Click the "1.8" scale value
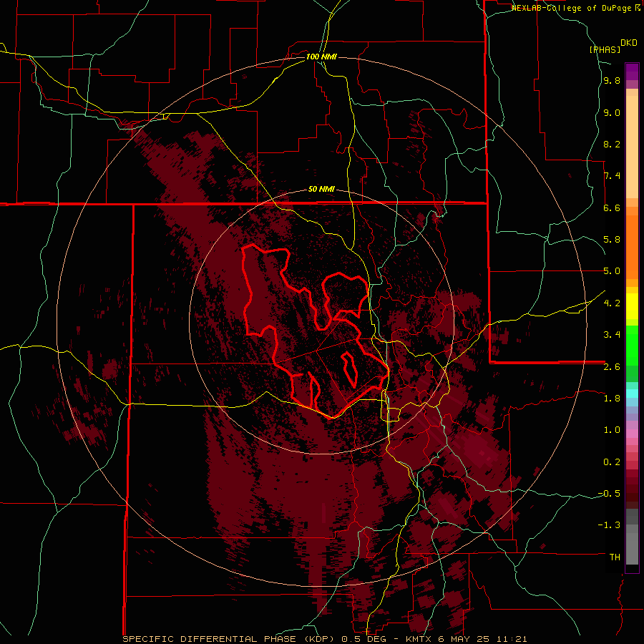This screenshot has width=644, height=644. point(612,399)
